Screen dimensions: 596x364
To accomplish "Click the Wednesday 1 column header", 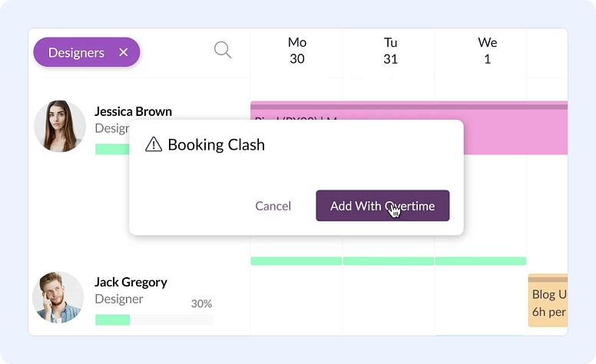I will pyautogui.click(x=488, y=51).
